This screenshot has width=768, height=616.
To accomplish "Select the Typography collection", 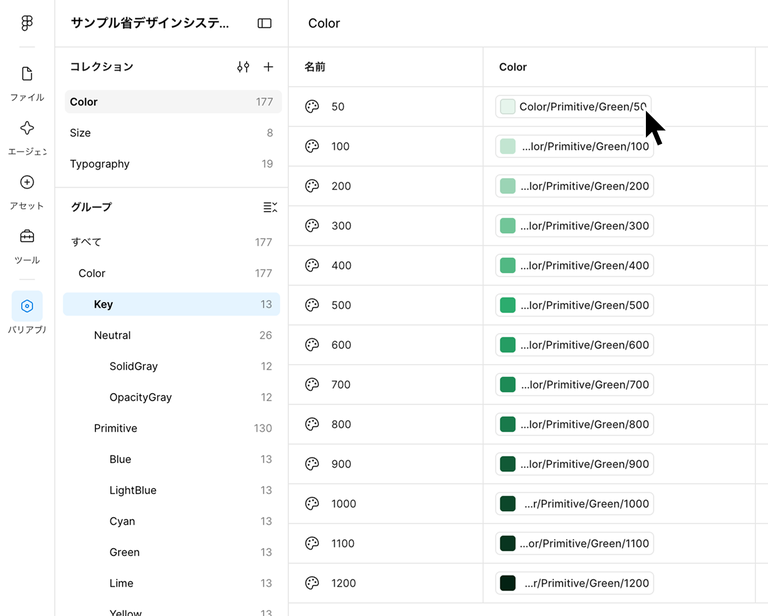I will click(173, 164).
